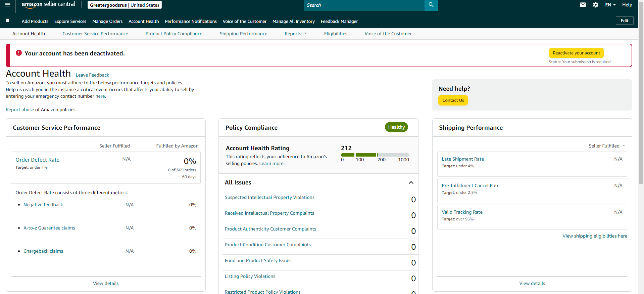Collapse the All Issues section
Image resolution: width=644 pixels, height=294 pixels.
click(411, 182)
